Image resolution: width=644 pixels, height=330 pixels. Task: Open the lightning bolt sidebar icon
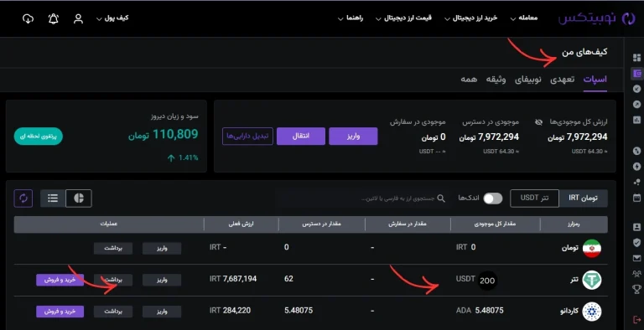636,166
